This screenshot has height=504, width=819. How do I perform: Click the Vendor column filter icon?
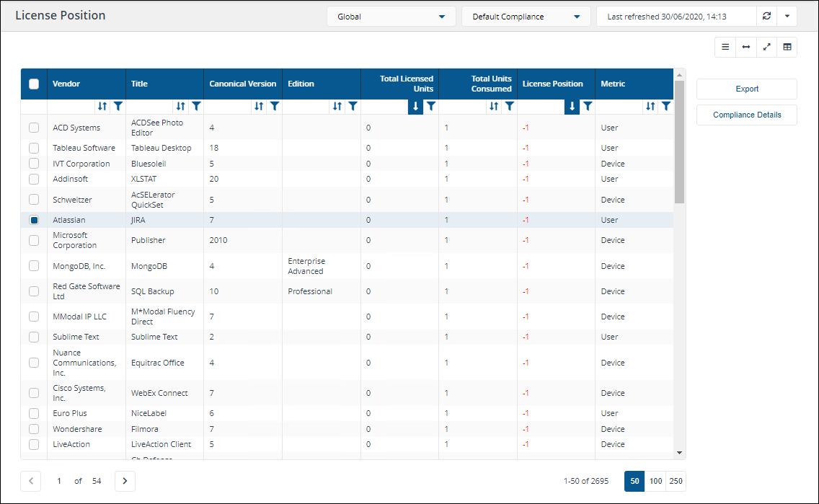point(118,106)
